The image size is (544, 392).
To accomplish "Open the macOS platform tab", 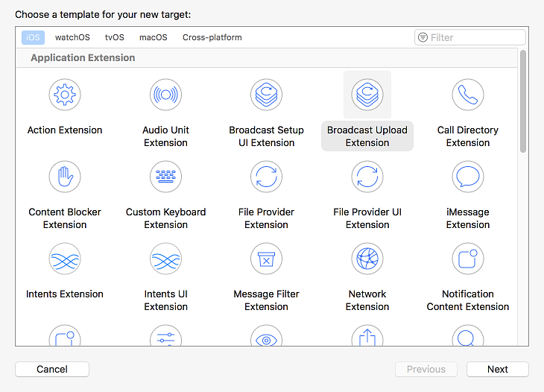I will point(154,37).
